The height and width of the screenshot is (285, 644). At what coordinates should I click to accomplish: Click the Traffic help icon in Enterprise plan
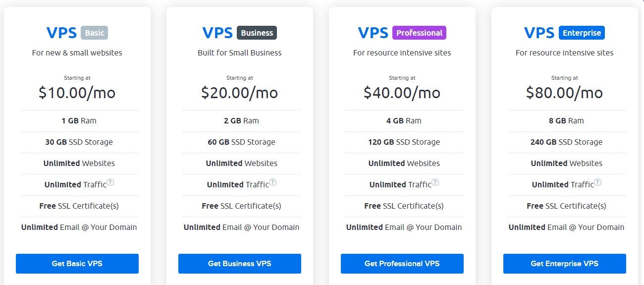click(598, 182)
